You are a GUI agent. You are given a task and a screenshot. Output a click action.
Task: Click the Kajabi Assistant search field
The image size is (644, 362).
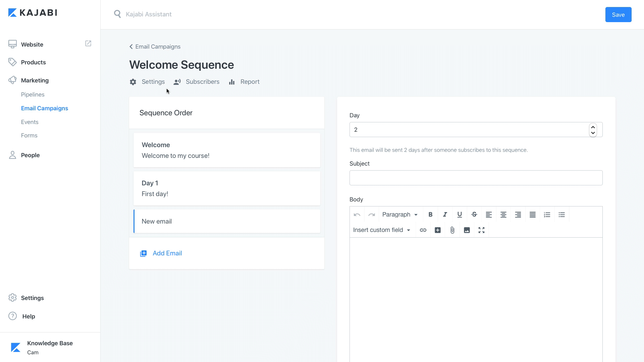(x=149, y=14)
